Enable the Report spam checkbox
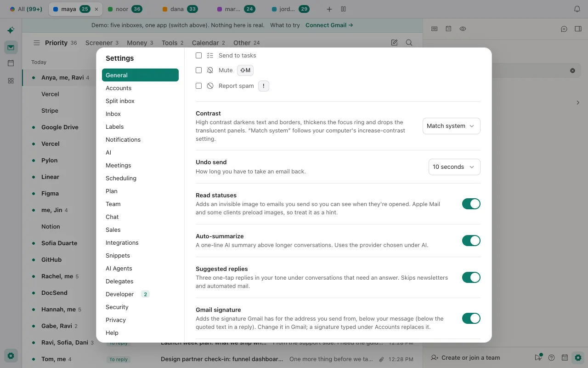Viewport: 588px width, 368px height. (x=198, y=86)
